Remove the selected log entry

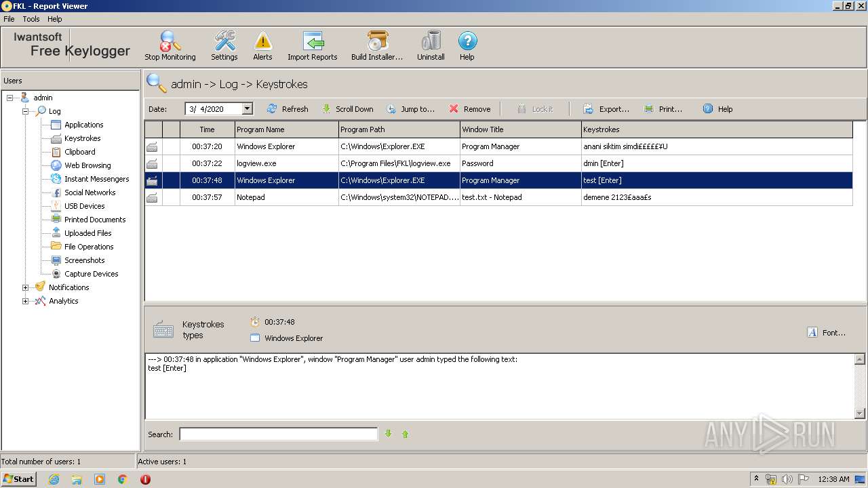point(470,109)
